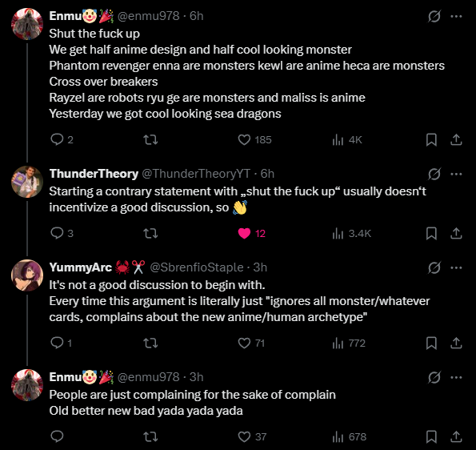
Task: Open @SbrenfioStaple profile handle
Action: (x=197, y=267)
